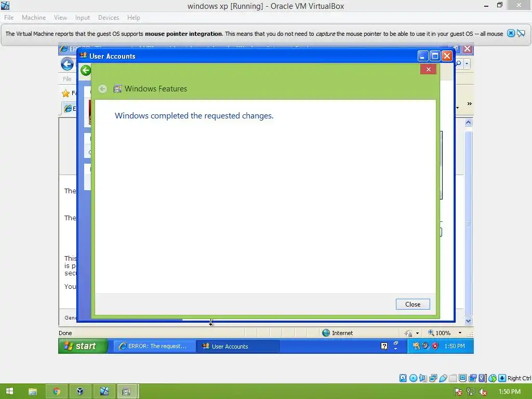The image size is (532, 399).
Task: Dismiss the mouse pointer integration notification
Action: pyautogui.click(x=511, y=33)
